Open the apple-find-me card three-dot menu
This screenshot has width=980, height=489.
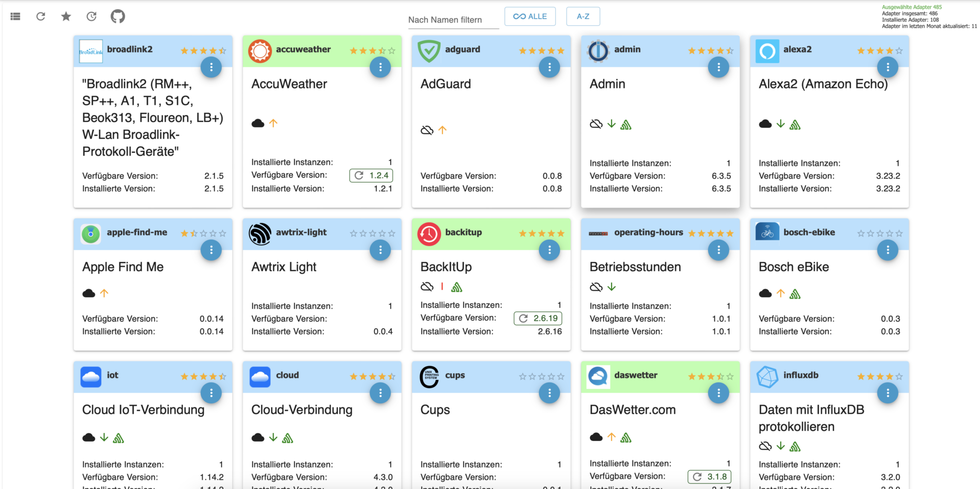(211, 250)
